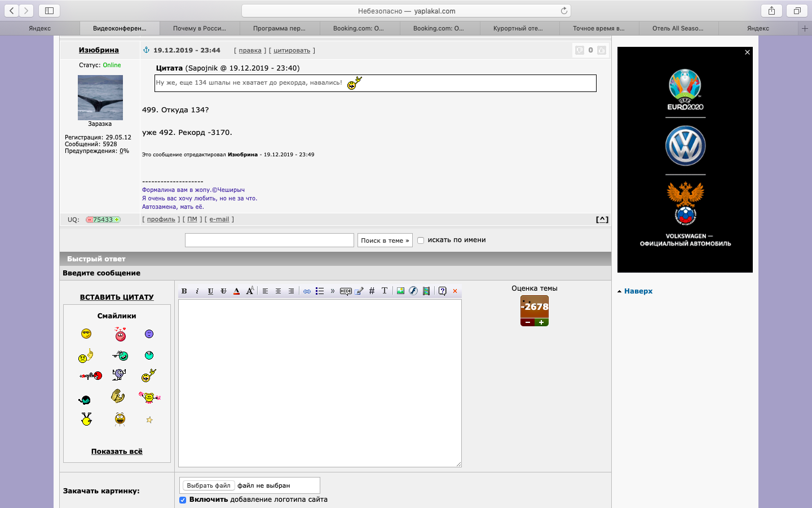
Task: Open the font color tool
Action: coord(236,291)
